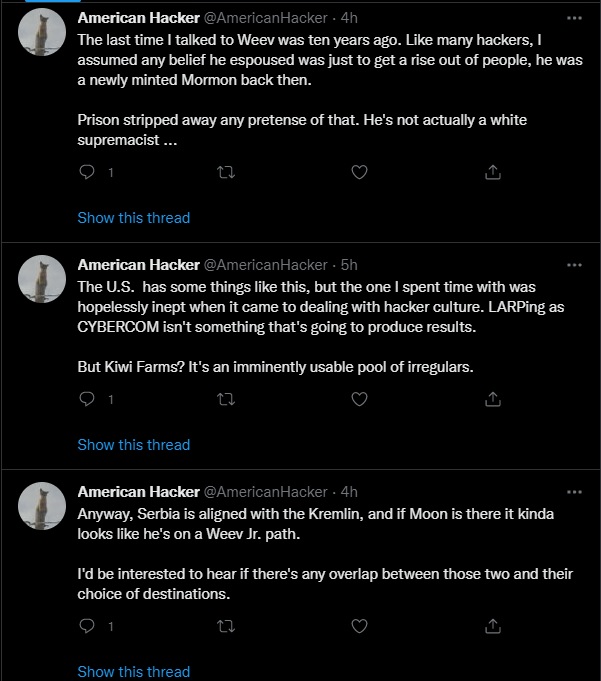
Task: Open more options menu on CYBERCOM tweet
Action: coord(573,265)
